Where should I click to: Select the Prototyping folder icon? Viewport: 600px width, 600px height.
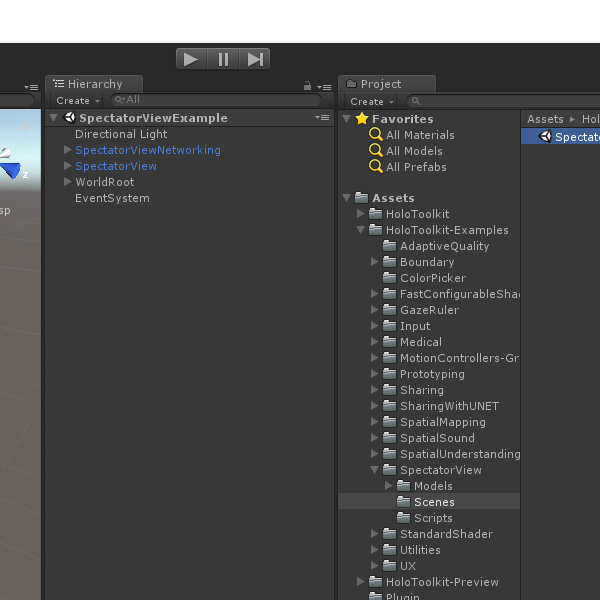(x=390, y=373)
